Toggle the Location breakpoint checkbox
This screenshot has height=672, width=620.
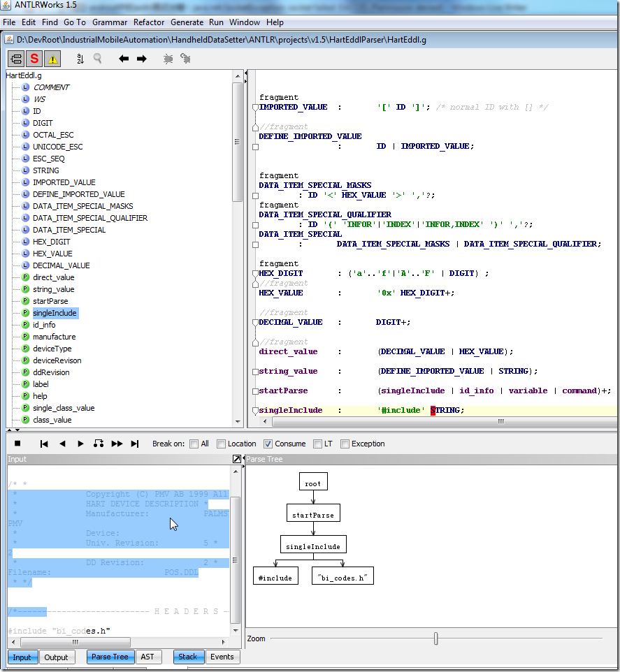[221, 444]
